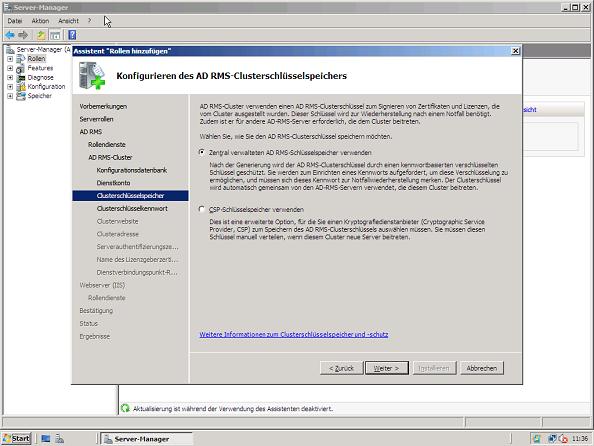The width and height of the screenshot is (594, 446).
Task: Click the Rollen tree icon
Action: [21, 59]
